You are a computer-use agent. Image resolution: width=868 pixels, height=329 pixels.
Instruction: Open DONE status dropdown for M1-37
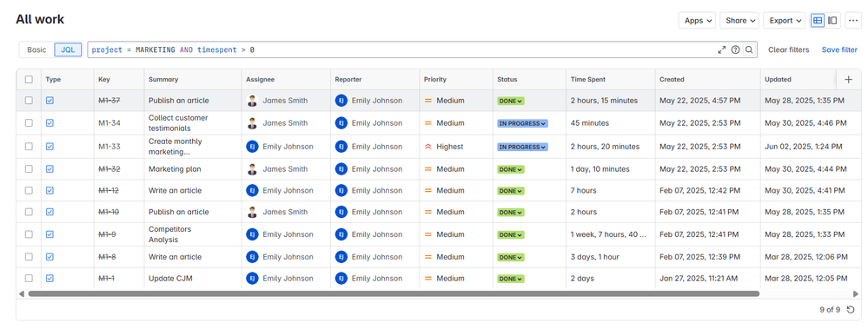[511, 102]
